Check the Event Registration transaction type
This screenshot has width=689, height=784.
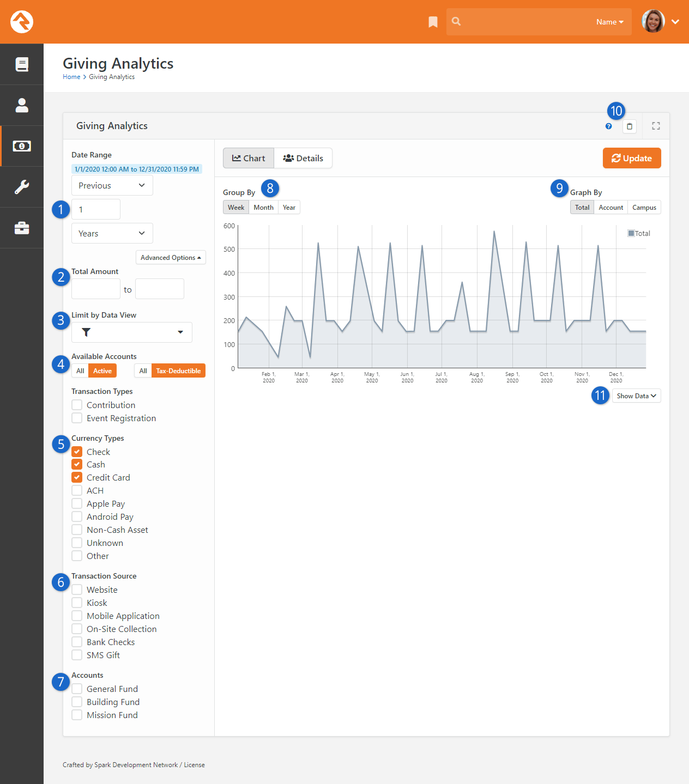(77, 418)
